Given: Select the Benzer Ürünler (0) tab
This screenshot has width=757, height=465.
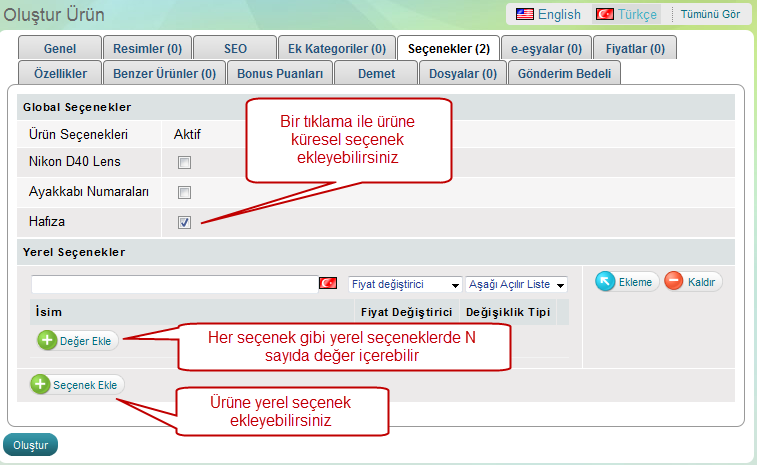Looking at the screenshot, I should (164, 73).
